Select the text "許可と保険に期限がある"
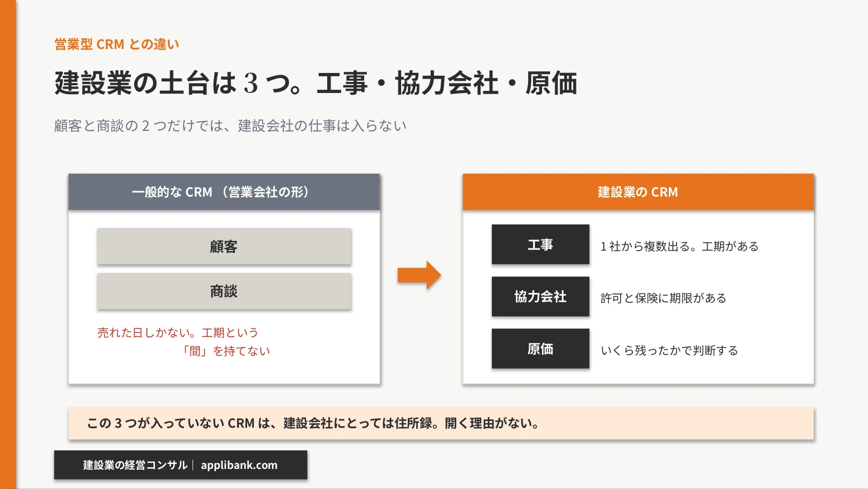 point(663,298)
